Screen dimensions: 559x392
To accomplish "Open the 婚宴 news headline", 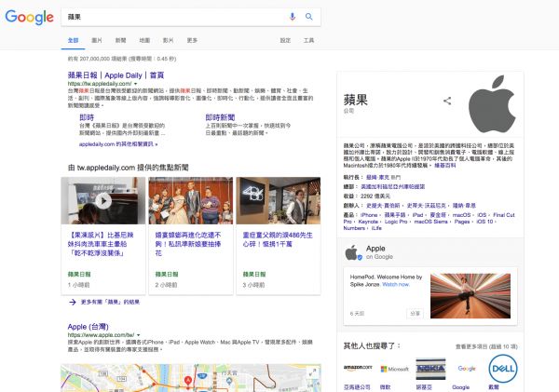I will tap(188, 244).
